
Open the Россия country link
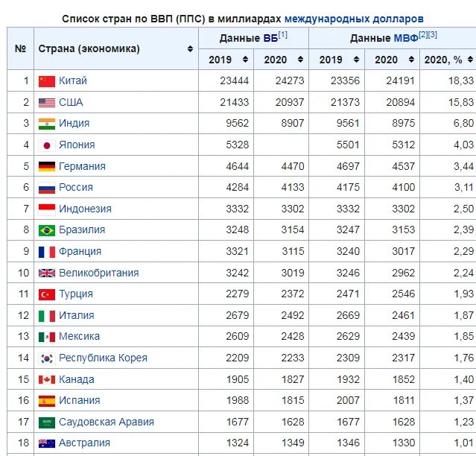click(76, 187)
